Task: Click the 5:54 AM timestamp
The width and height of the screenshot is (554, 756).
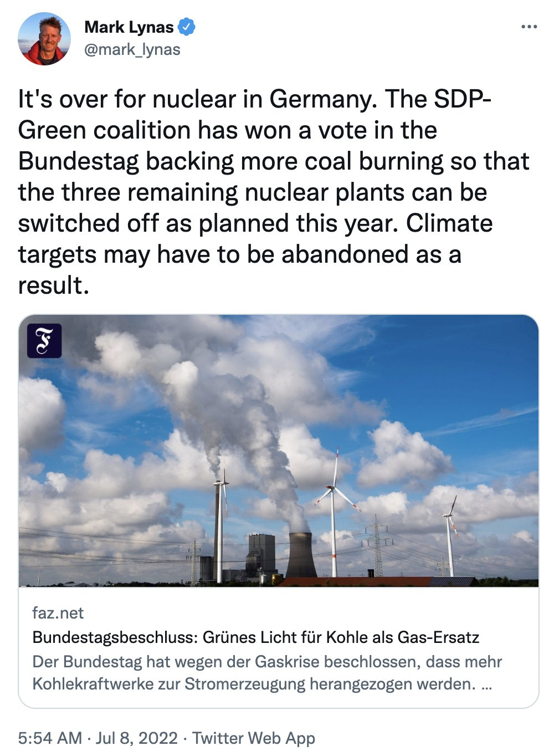Action: coord(50,738)
